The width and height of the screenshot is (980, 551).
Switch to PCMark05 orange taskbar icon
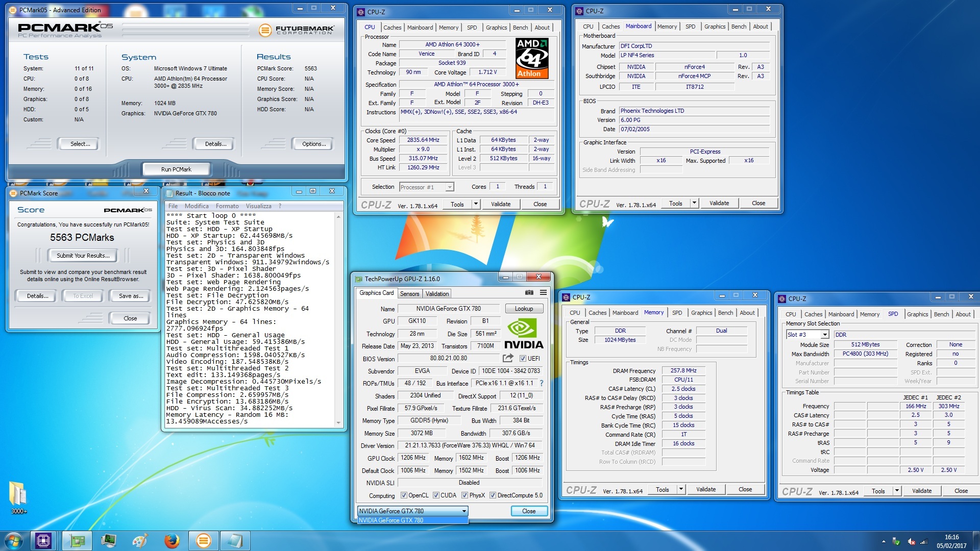tap(203, 540)
